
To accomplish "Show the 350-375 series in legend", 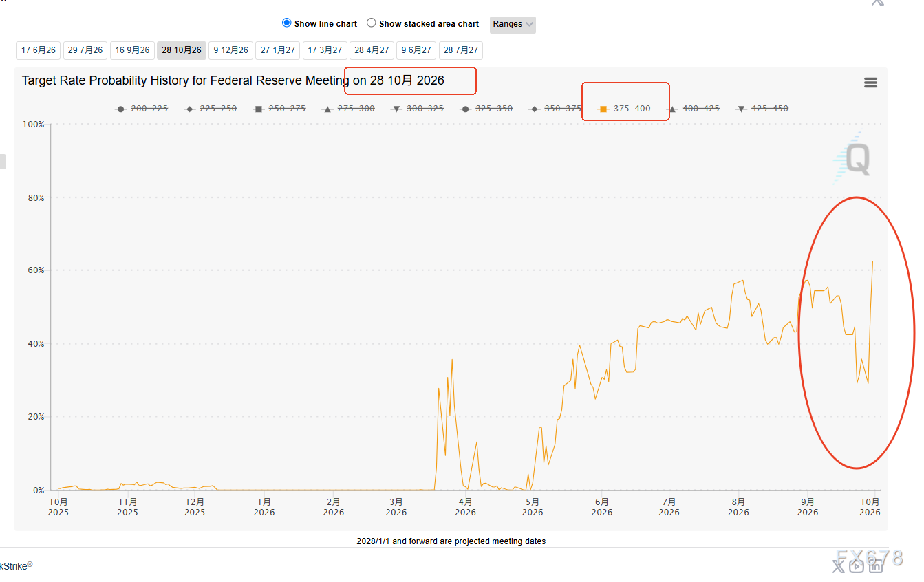I will 555,109.
